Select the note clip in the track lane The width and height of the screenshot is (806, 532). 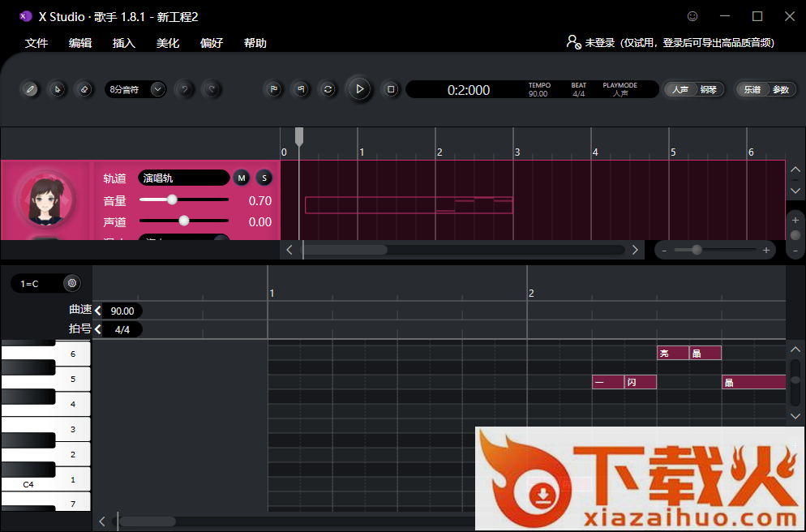(409, 204)
